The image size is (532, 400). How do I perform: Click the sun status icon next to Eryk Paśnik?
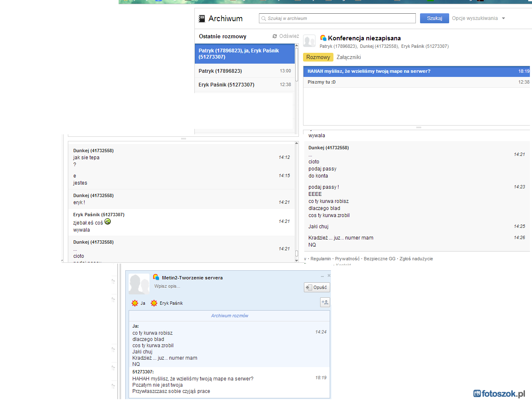(x=154, y=303)
